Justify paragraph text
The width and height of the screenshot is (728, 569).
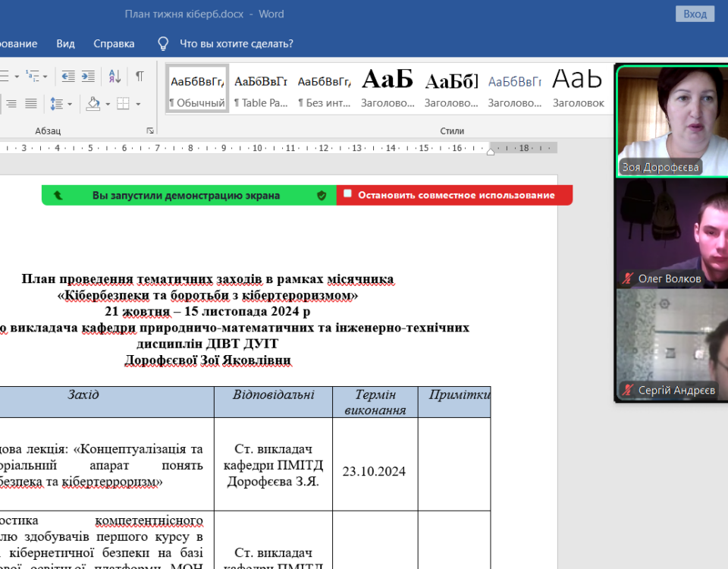pyautogui.click(x=30, y=104)
